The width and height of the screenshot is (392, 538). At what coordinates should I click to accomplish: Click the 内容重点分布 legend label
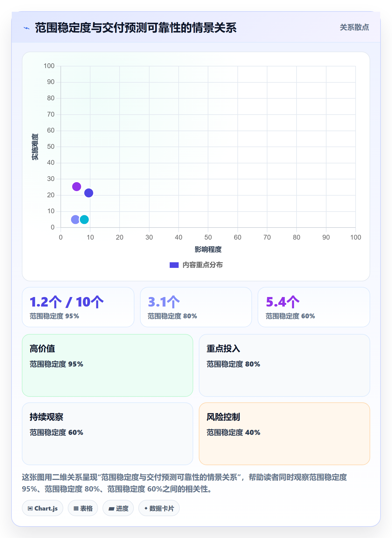[x=202, y=265]
